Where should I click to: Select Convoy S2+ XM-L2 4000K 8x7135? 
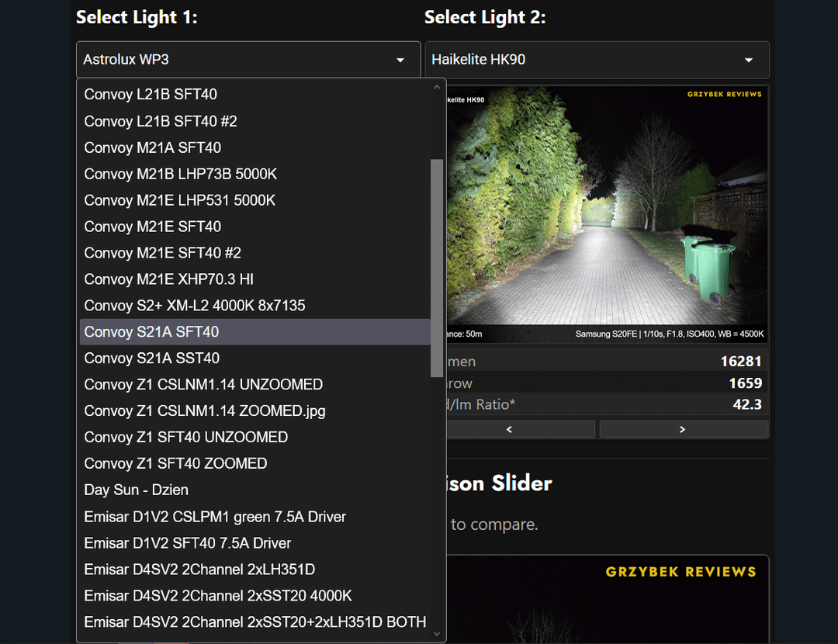[x=195, y=306]
